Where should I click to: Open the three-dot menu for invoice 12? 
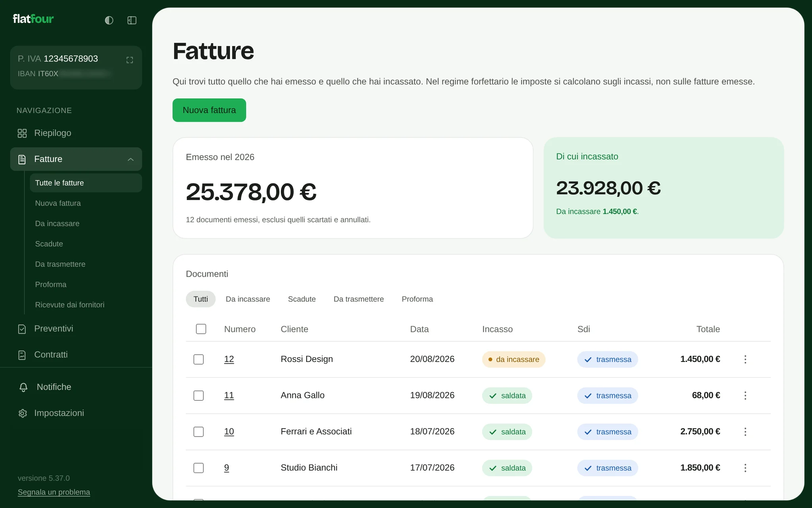[745, 359]
